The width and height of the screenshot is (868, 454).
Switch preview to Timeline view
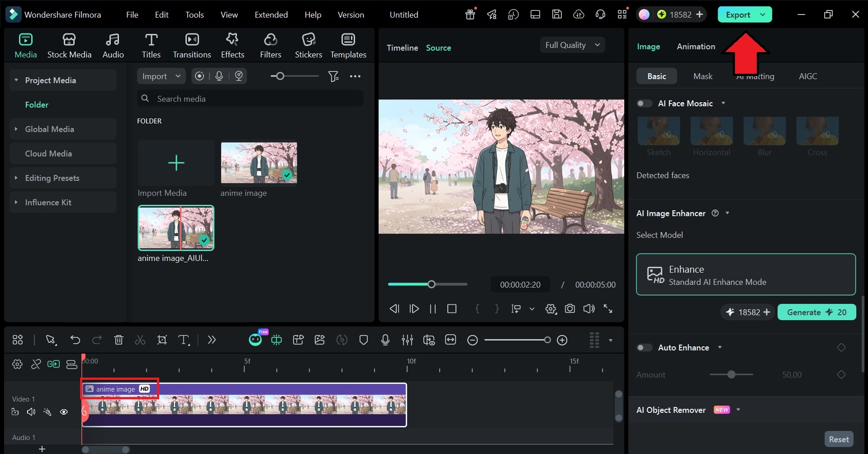coord(402,47)
